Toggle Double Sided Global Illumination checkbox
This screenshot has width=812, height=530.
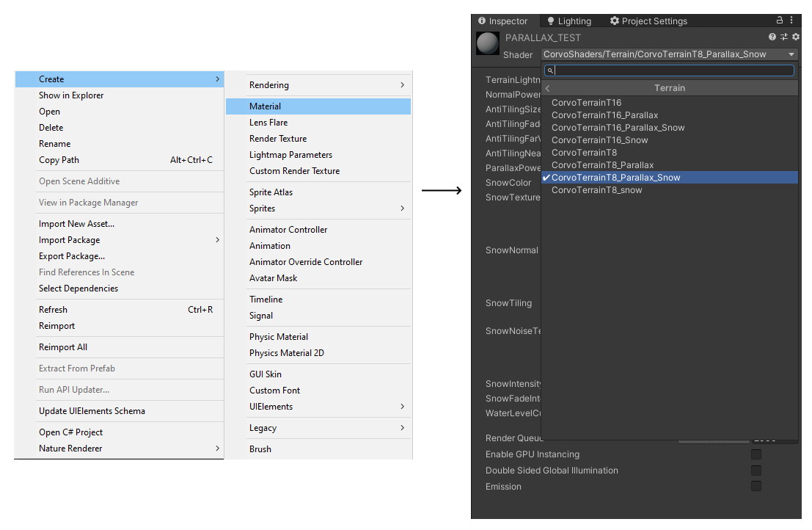click(756, 471)
